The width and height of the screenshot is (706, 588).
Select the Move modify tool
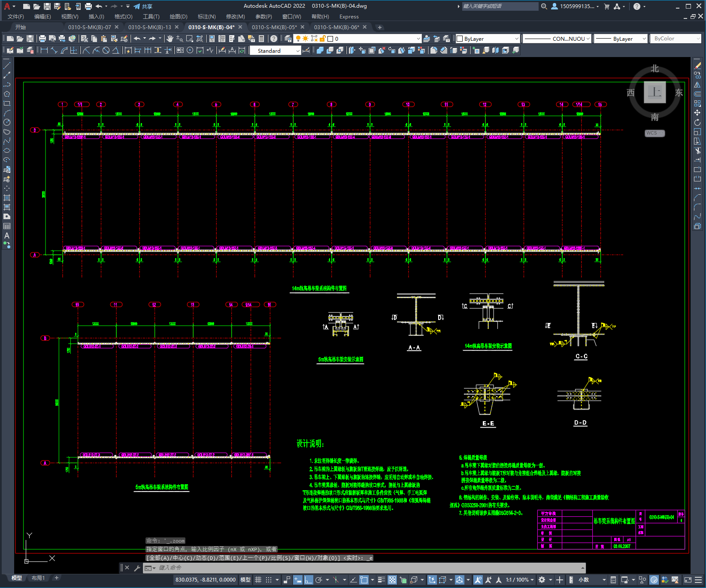tap(697, 113)
